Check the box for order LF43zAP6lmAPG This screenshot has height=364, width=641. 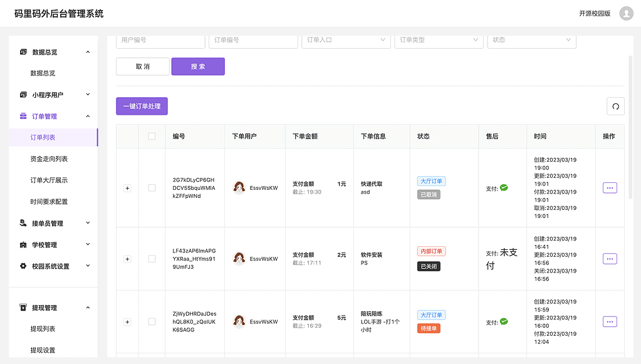(x=152, y=259)
